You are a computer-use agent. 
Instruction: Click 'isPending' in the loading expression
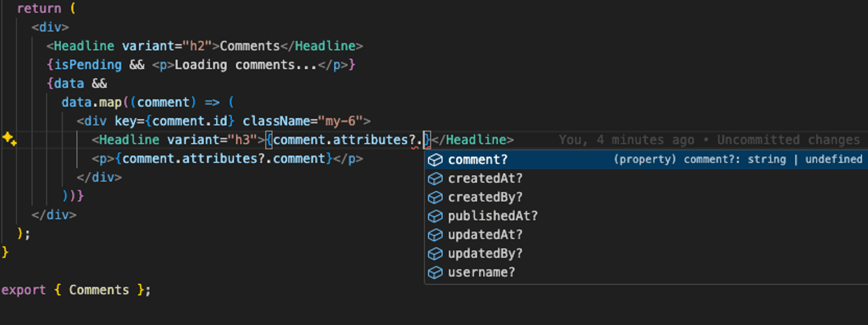88,65
